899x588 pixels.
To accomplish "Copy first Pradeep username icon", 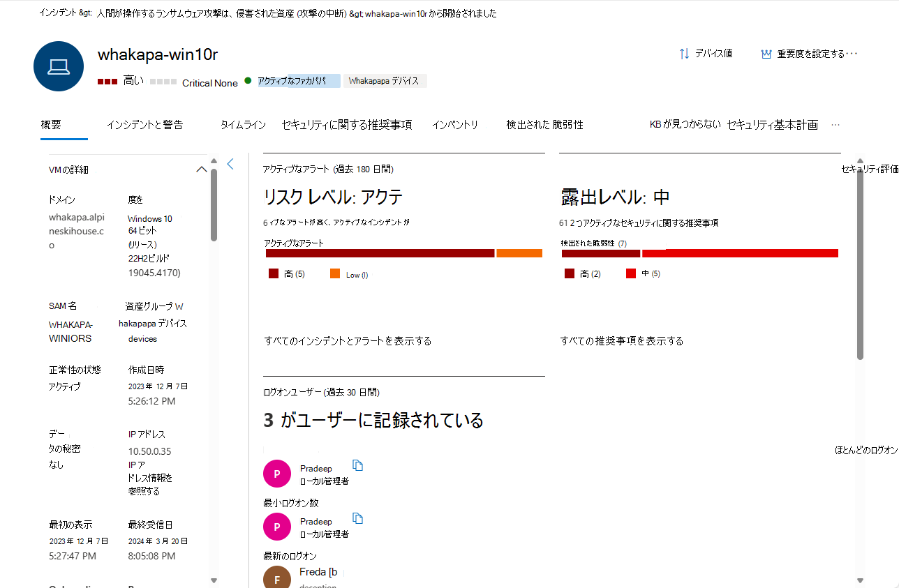I will tap(358, 465).
